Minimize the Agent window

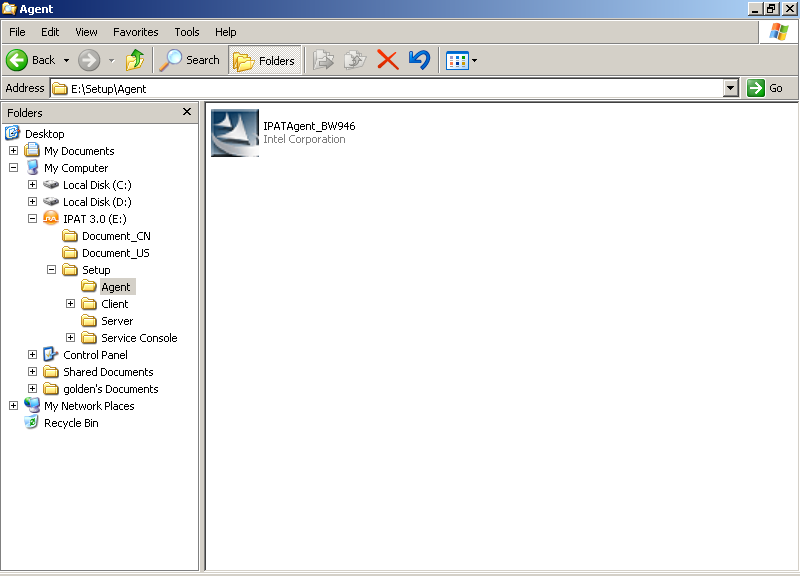pos(755,9)
